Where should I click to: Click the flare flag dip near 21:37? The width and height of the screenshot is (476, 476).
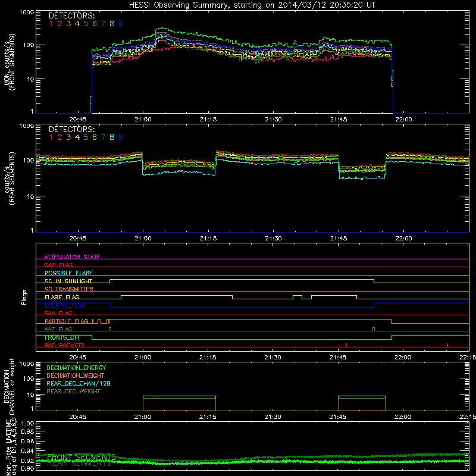tap(306, 299)
